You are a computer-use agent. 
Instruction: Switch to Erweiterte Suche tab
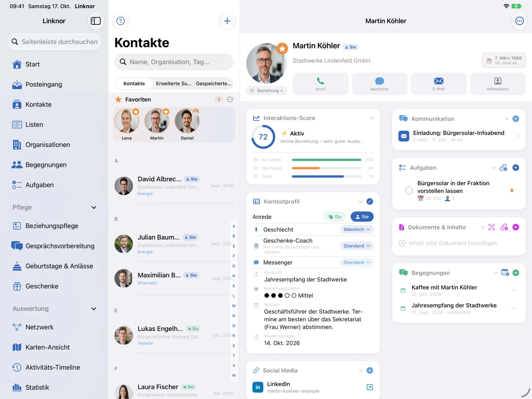(x=174, y=84)
